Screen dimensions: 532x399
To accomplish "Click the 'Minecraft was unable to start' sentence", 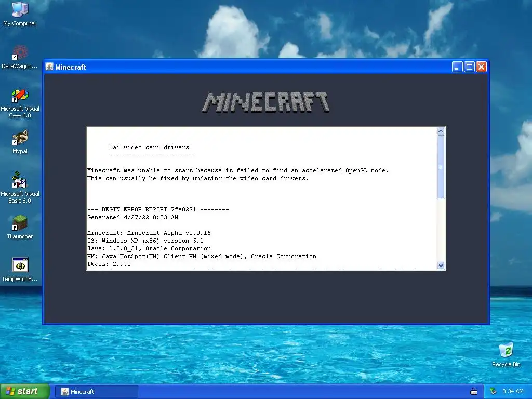I will pyautogui.click(x=238, y=170).
